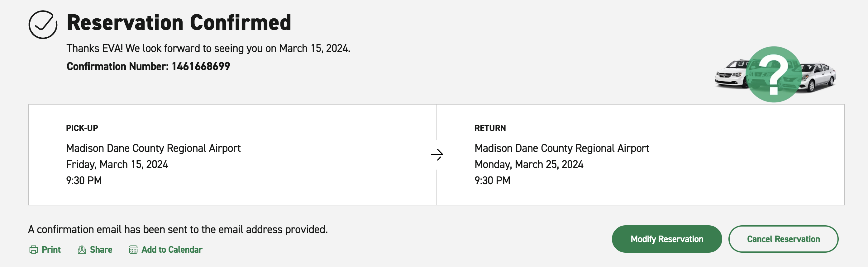Click the printer icon

click(x=33, y=250)
